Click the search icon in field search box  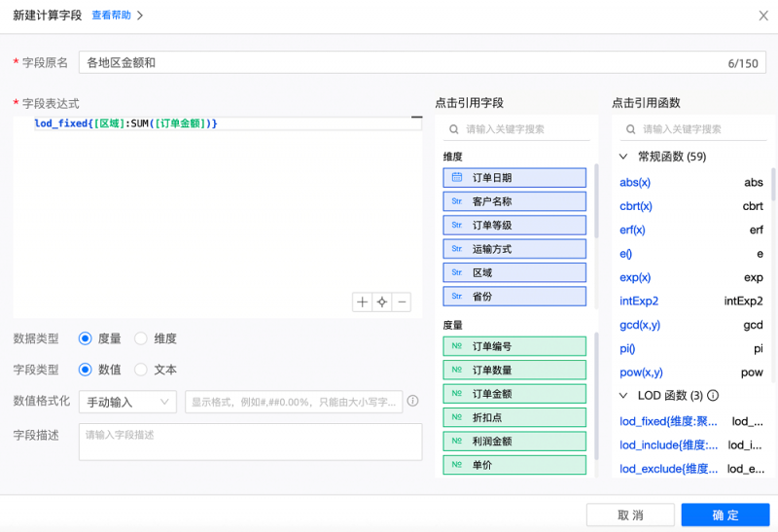click(x=454, y=128)
